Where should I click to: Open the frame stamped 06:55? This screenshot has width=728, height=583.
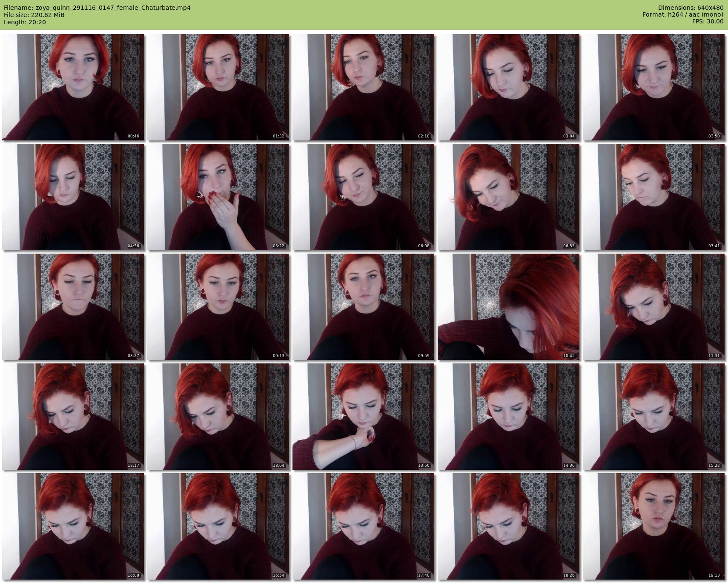(509, 197)
